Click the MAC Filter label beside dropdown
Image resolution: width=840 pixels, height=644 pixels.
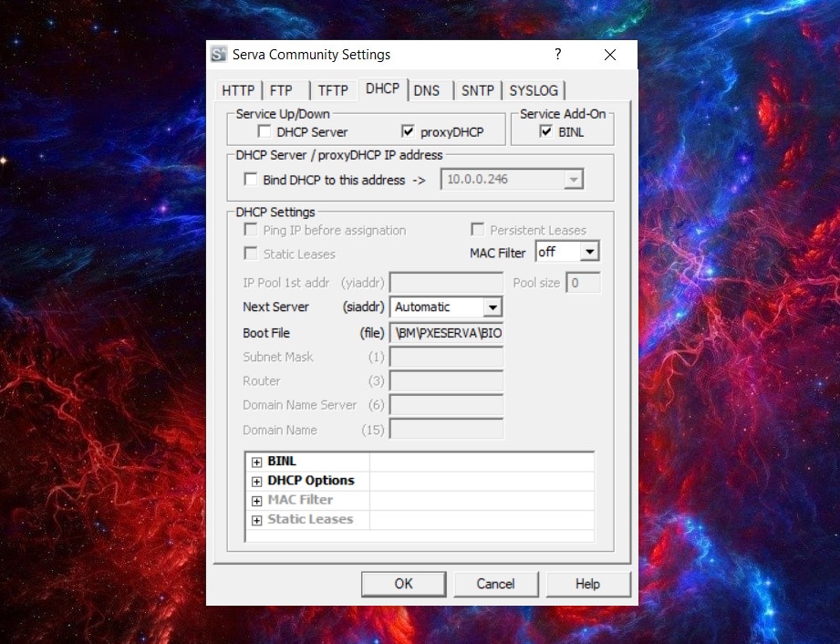(x=497, y=253)
